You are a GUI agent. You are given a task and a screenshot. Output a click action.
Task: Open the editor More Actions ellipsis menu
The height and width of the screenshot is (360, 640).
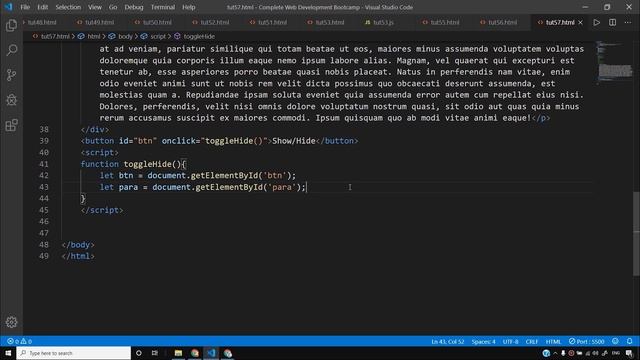[628, 22]
